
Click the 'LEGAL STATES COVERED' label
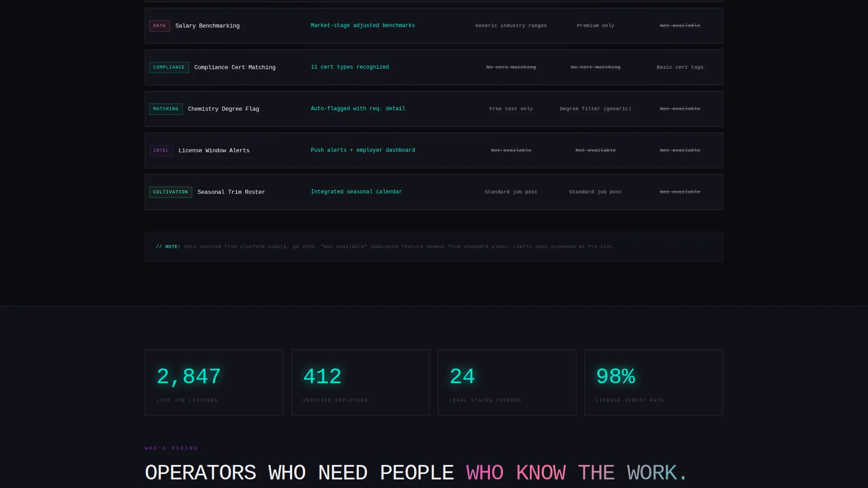click(485, 400)
